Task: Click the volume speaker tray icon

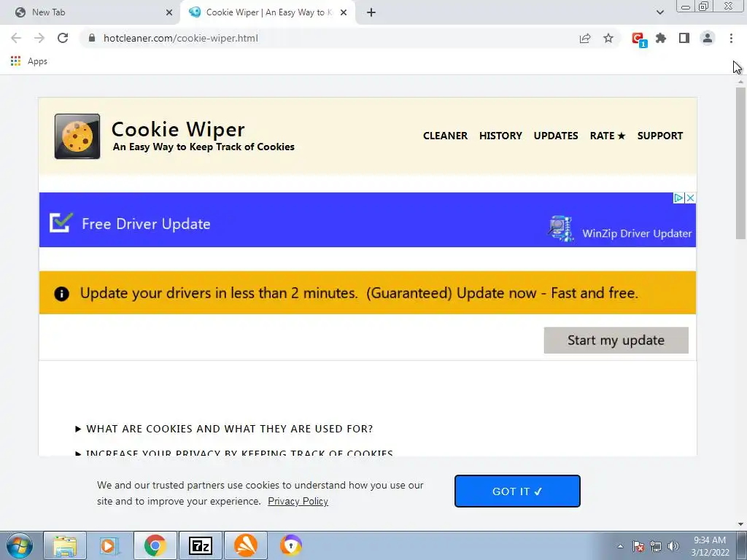Action: [673, 546]
